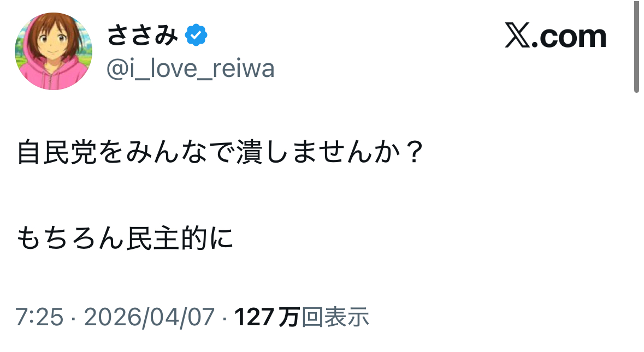This screenshot has width=644, height=352.
Task: Open the 127万 view count
Action: click(267, 317)
